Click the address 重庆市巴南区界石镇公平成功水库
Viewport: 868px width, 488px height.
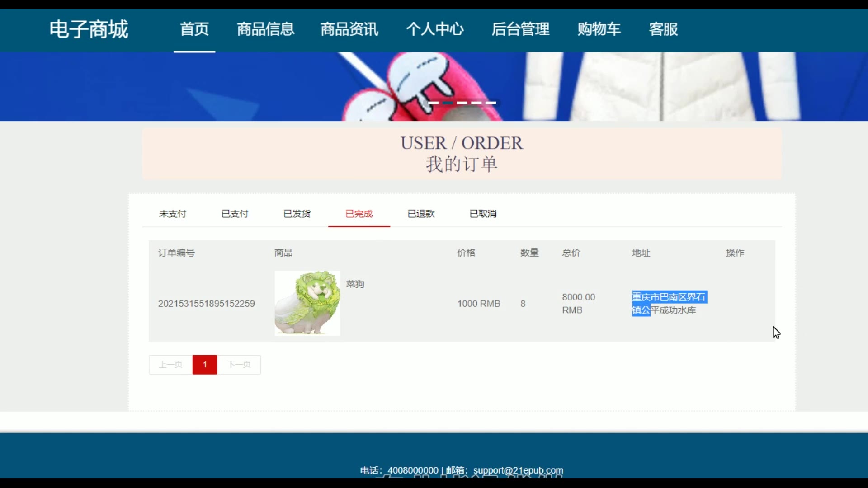click(x=669, y=304)
